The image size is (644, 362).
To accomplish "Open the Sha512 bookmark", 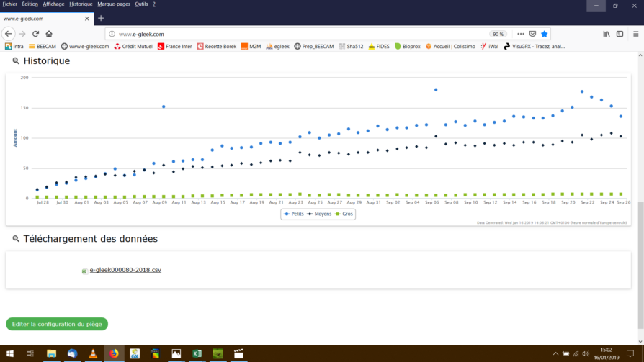I will pyautogui.click(x=351, y=46).
